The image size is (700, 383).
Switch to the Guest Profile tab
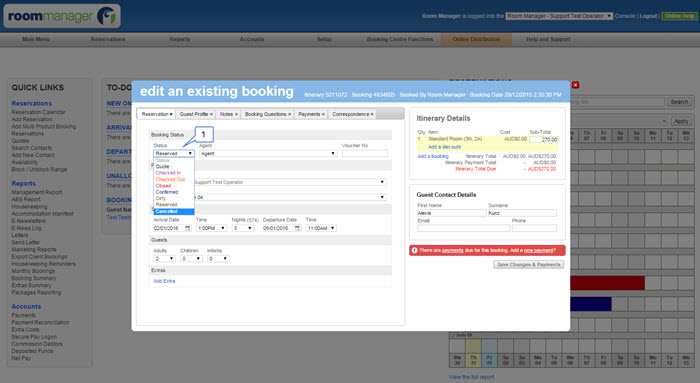[196, 114]
